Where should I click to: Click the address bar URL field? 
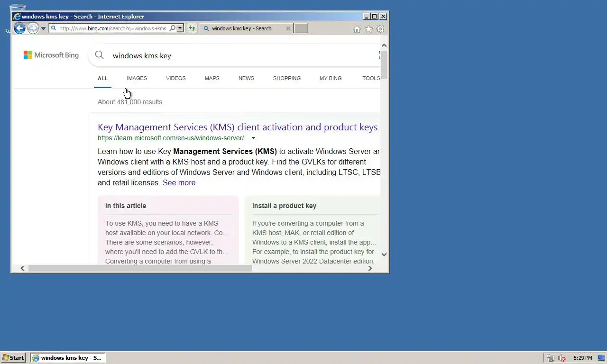click(113, 28)
